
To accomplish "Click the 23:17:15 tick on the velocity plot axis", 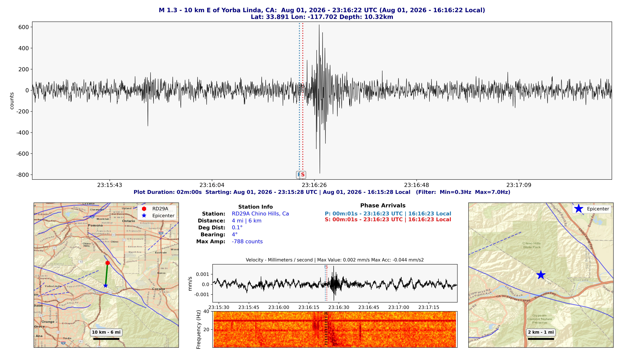I will pos(429,307).
